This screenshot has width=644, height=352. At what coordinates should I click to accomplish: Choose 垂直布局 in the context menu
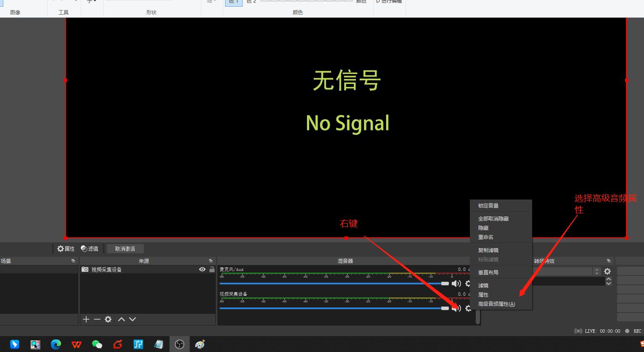(x=488, y=272)
